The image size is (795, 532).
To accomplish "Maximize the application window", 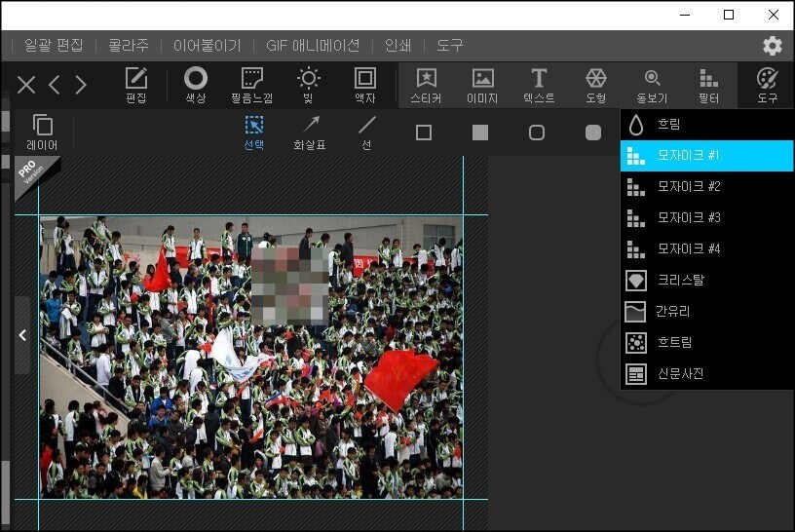I will [729, 15].
